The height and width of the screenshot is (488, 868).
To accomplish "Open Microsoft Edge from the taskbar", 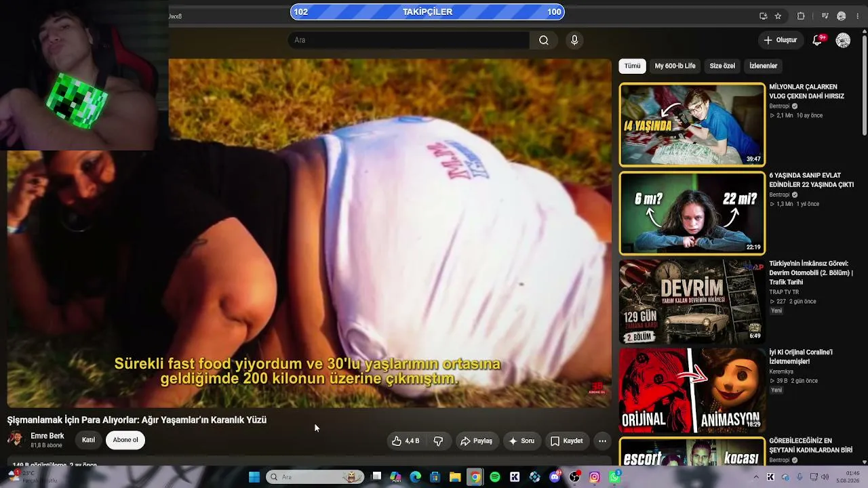I will point(416,477).
